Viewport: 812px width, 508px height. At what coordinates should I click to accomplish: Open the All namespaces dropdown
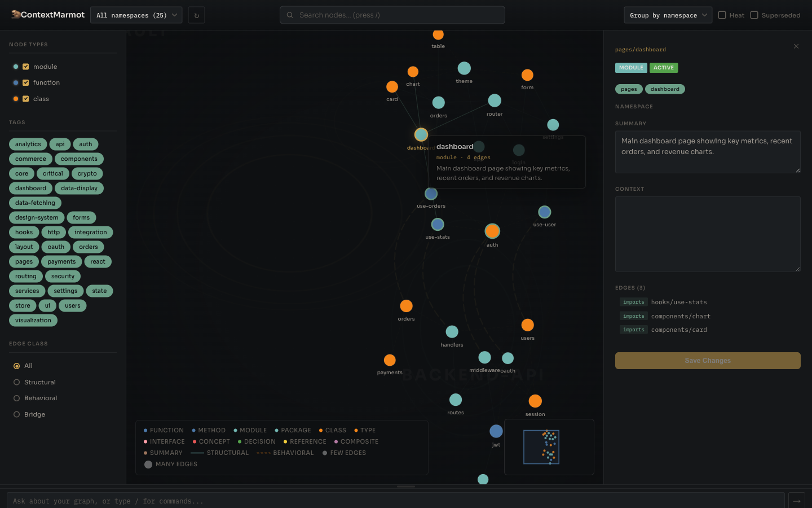click(x=136, y=15)
